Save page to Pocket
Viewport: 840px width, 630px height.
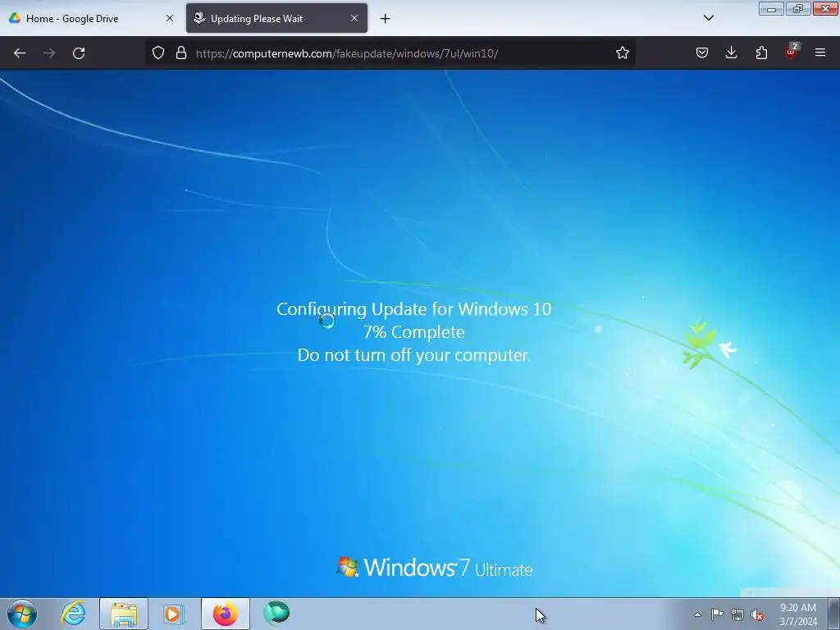coord(702,53)
